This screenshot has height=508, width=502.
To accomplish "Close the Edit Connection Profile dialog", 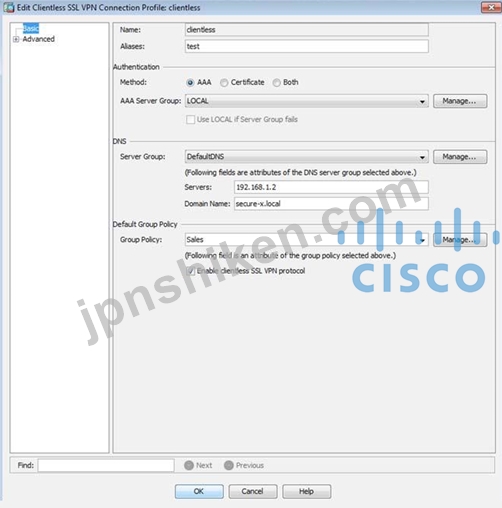I will (x=491, y=7).
